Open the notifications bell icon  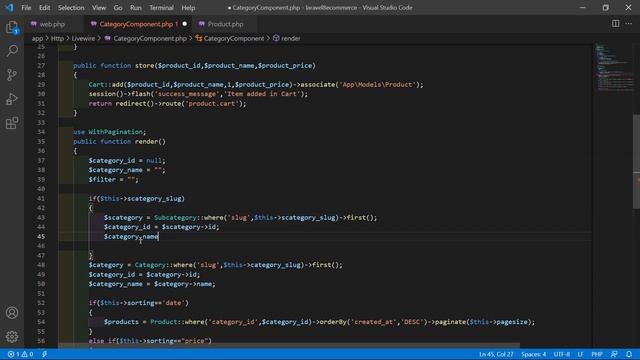click(x=629, y=354)
